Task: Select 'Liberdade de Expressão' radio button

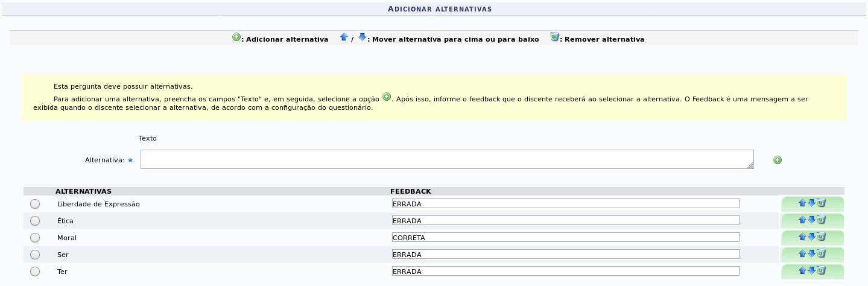Action: (35, 204)
